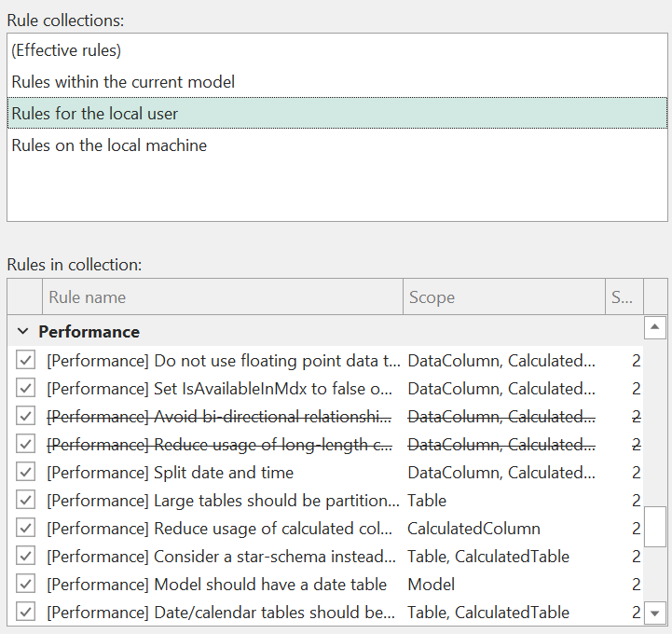672x634 pixels.
Task: Select Rules within the current model
Action: (122, 82)
